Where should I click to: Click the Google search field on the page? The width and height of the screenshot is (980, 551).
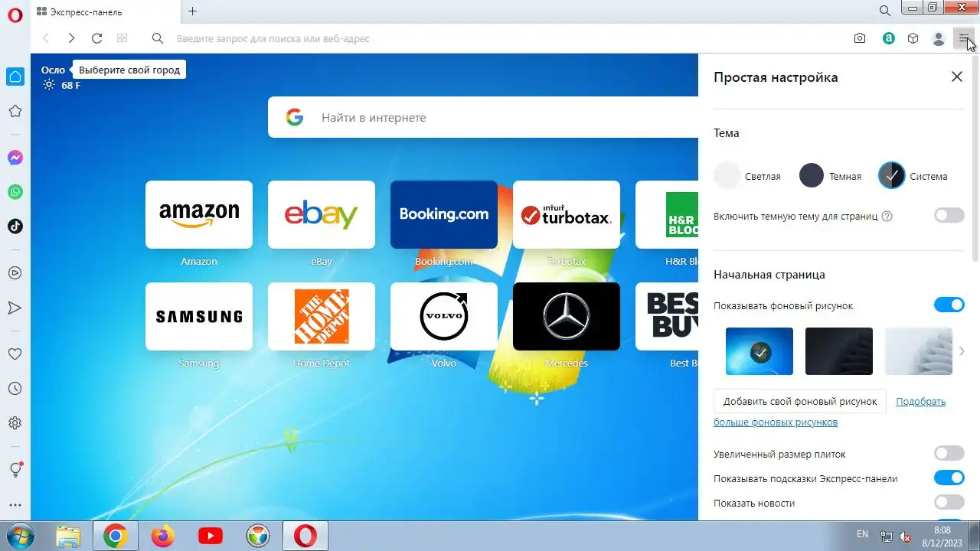tap(482, 117)
